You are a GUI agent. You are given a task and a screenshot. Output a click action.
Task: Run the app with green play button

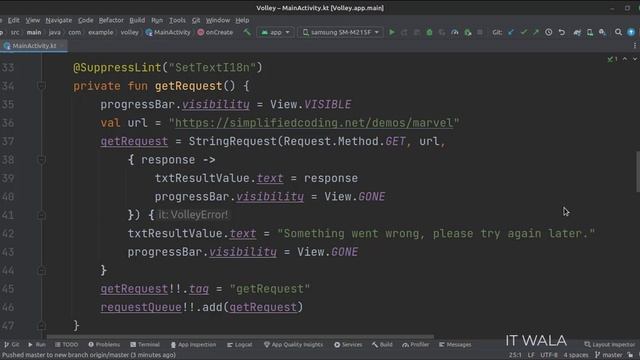point(392,32)
